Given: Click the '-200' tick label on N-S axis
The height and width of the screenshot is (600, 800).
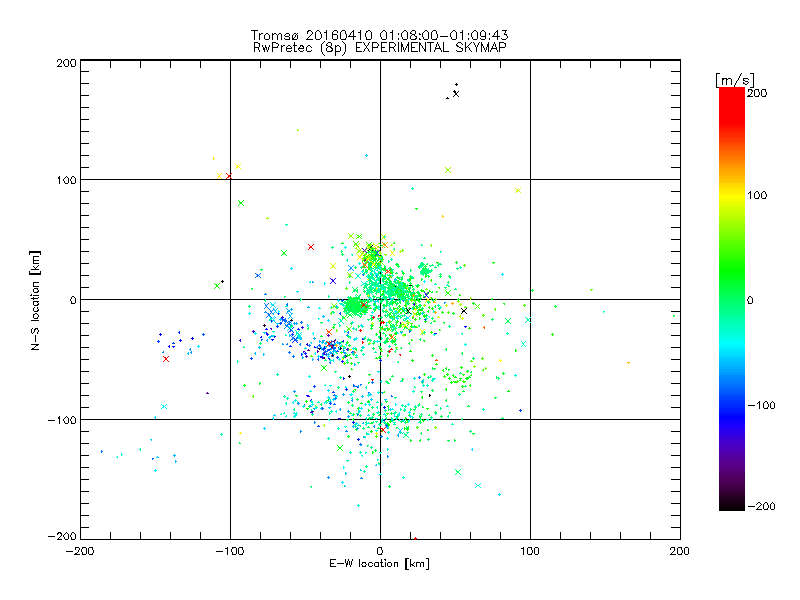Looking at the screenshot, I should tap(62, 536).
